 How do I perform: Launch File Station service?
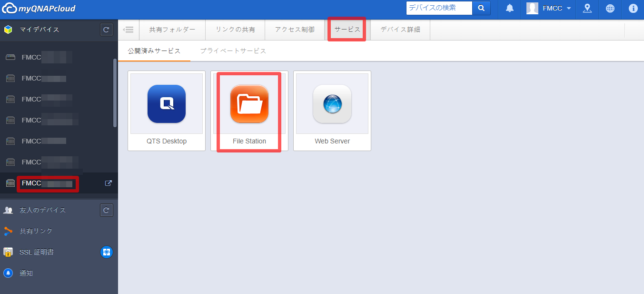point(249,104)
